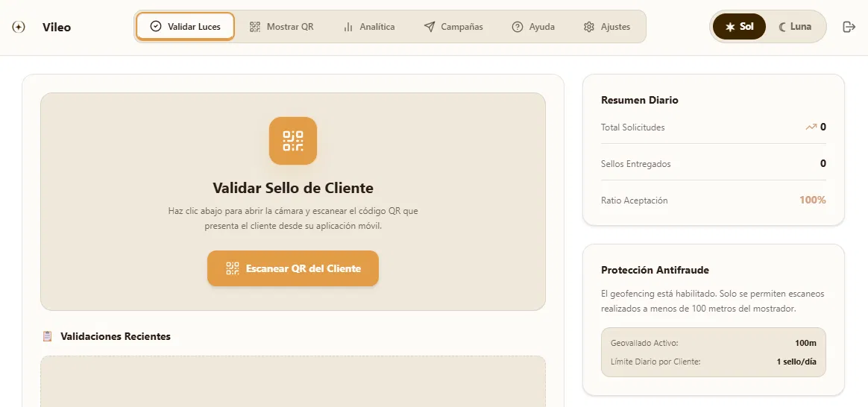Click the 100m geofence value
868x407 pixels.
click(805, 343)
